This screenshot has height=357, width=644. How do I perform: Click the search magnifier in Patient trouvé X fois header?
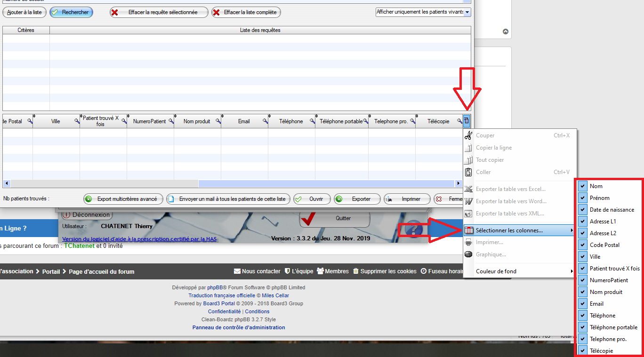coord(124,121)
